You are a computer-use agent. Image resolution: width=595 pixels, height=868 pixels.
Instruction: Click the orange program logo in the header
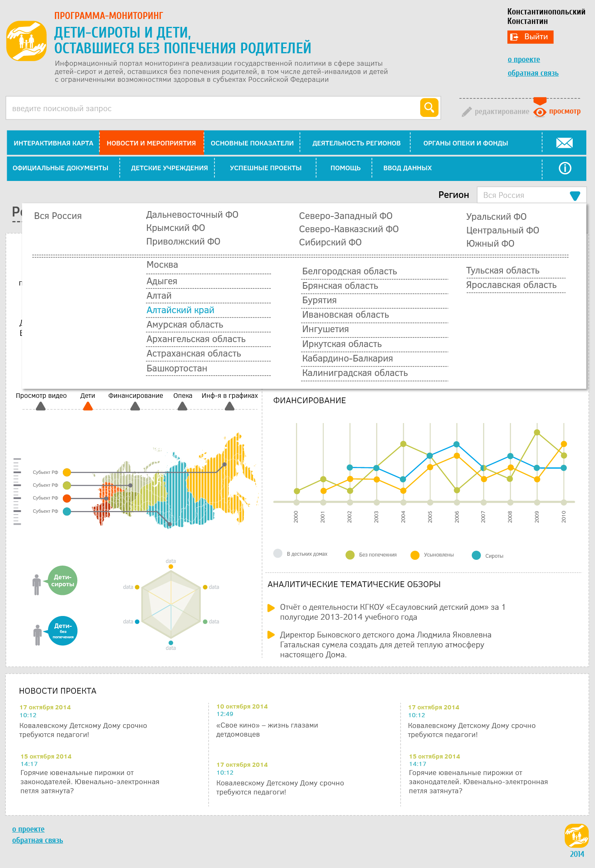[x=26, y=41]
